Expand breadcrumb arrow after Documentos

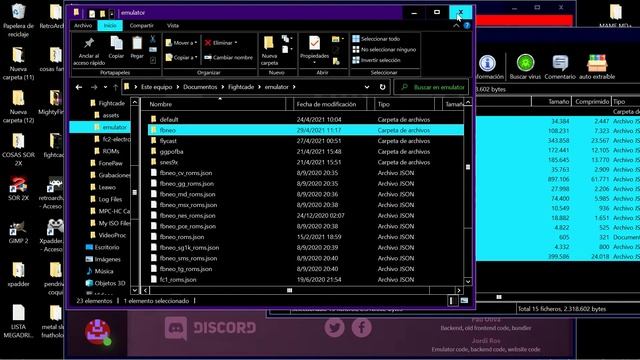(x=223, y=87)
